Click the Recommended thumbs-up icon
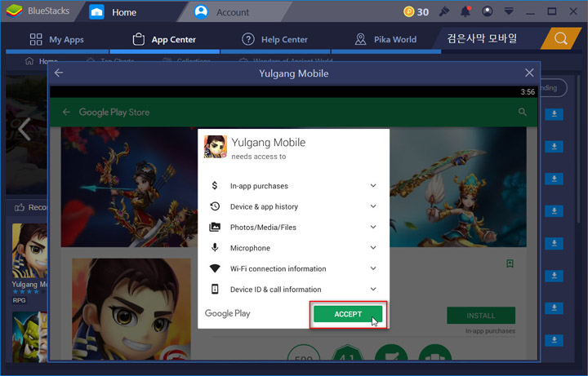 19,207
